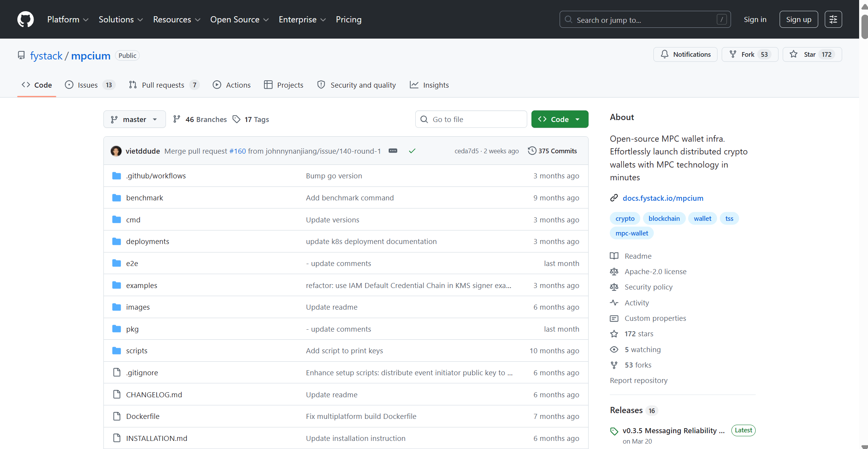Screen dimensions: 868x449
Task: Star the mpcium repository
Action: pos(812,54)
